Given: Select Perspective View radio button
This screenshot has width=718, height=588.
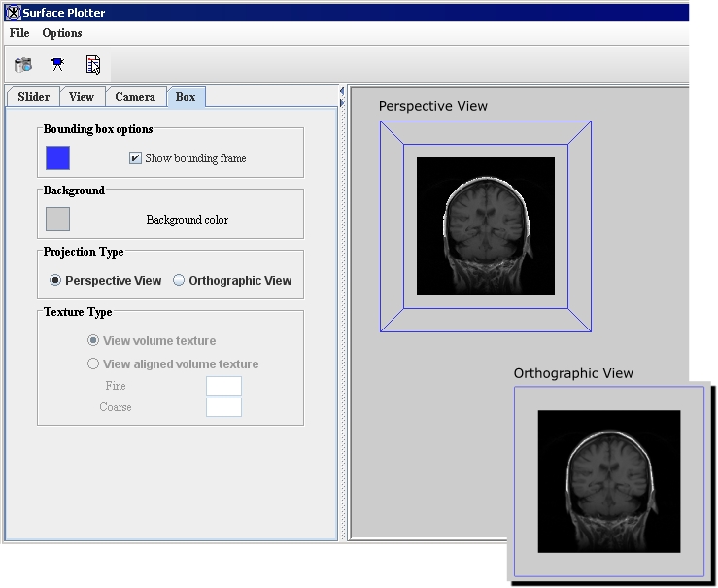Looking at the screenshot, I should click(x=55, y=280).
